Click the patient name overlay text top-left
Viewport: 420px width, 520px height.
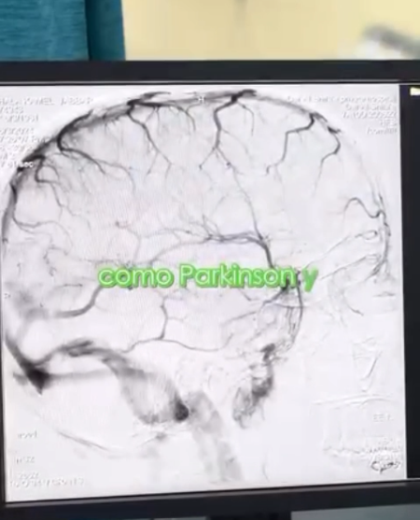pos(47,101)
